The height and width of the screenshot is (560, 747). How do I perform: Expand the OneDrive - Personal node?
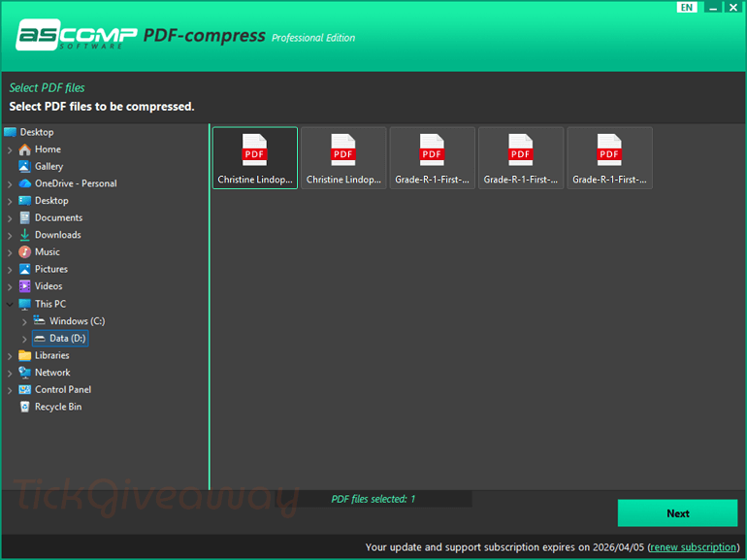tap(10, 184)
